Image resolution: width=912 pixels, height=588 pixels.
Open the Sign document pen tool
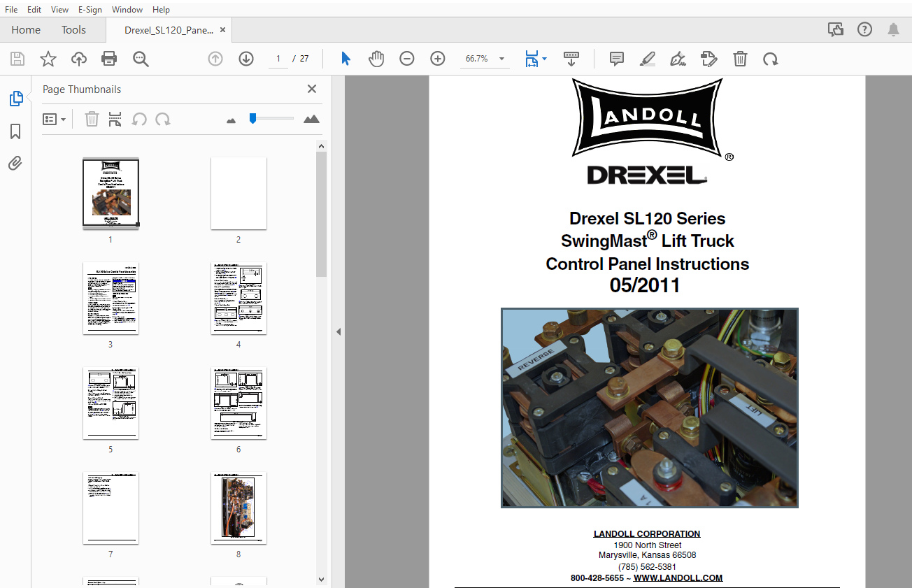point(678,59)
